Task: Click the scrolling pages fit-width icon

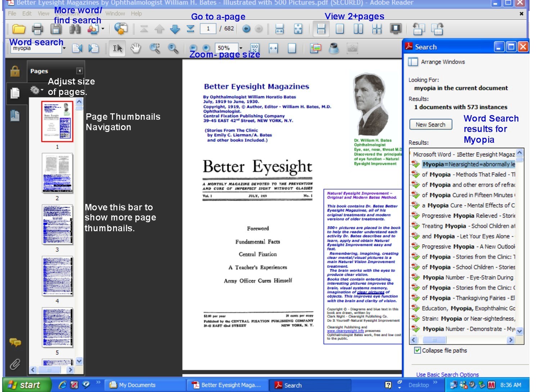Action: pyautogui.click(x=279, y=29)
